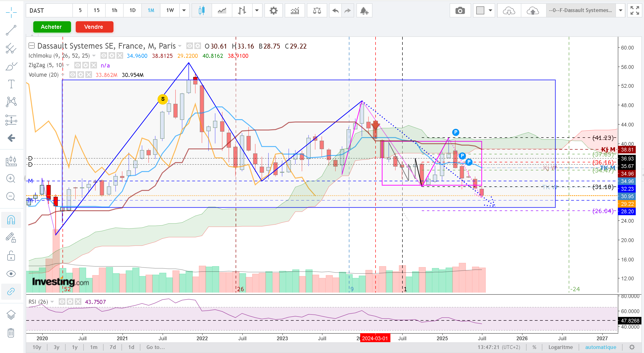The width and height of the screenshot is (644, 353).
Task: Toggle lock all drawing tools
Action: pyautogui.click(x=11, y=256)
